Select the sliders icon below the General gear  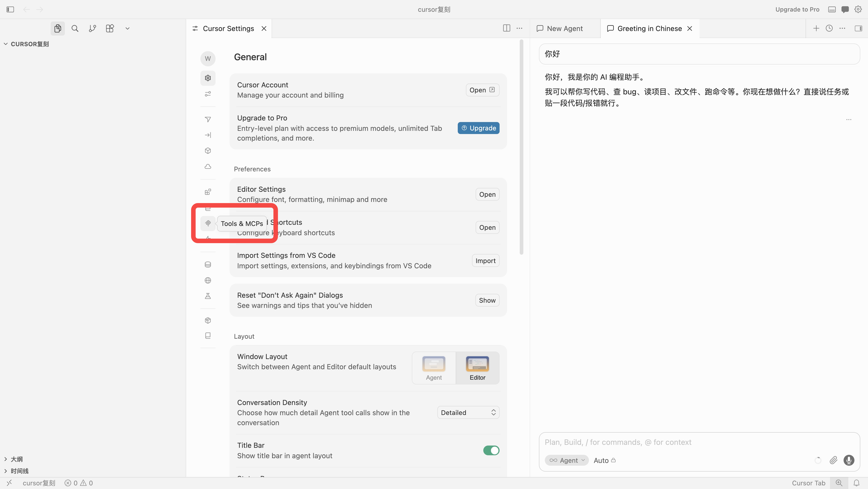pyautogui.click(x=208, y=94)
